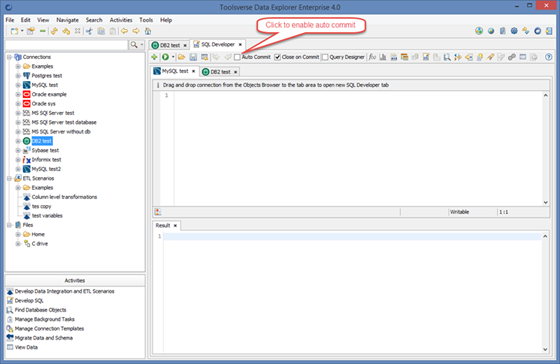The image size is (560, 364).
Task: Click the floppy disk Save icon
Action: [193, 57]
